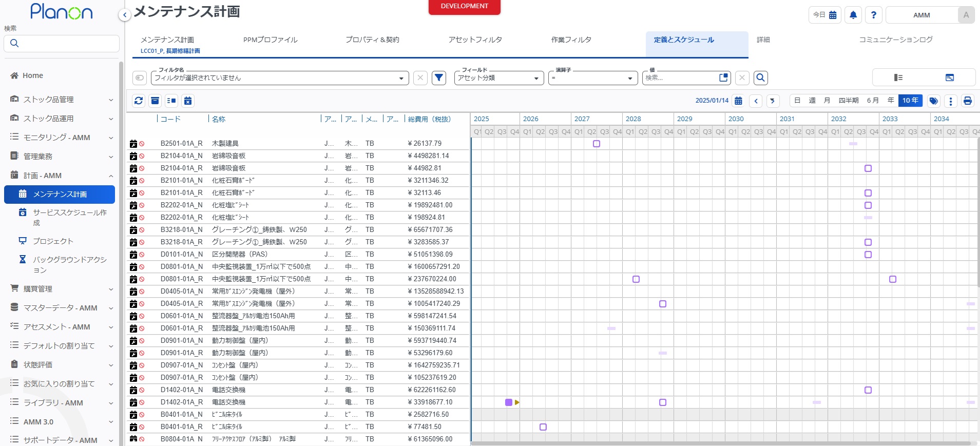Open the 詳細 tab
Screen dimensions: 980x446
pyautogui.click(x=763, y=40)
